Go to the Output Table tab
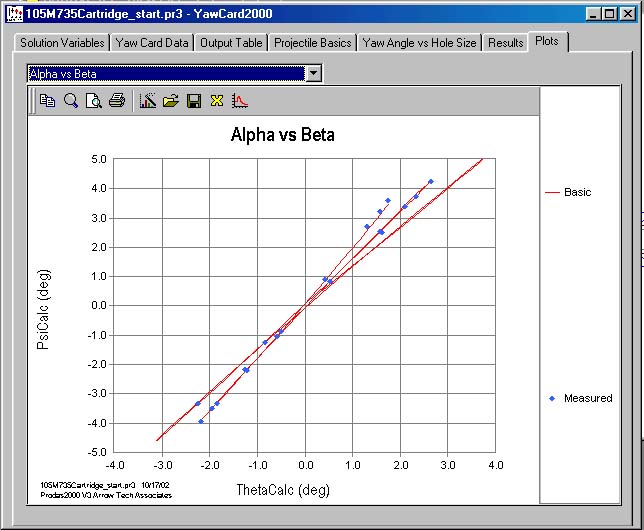The image size is (644, 530). (x=231, y=43)
